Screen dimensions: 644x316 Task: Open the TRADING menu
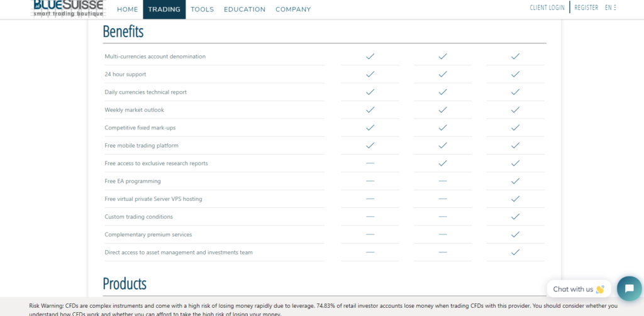(164, 9)
